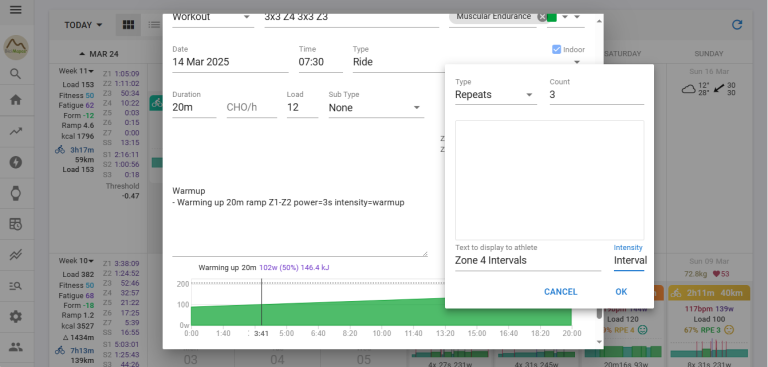The image size is (768, 367).
Task: Open the Type field showing Ride
Action: click(x=399, y=62)
